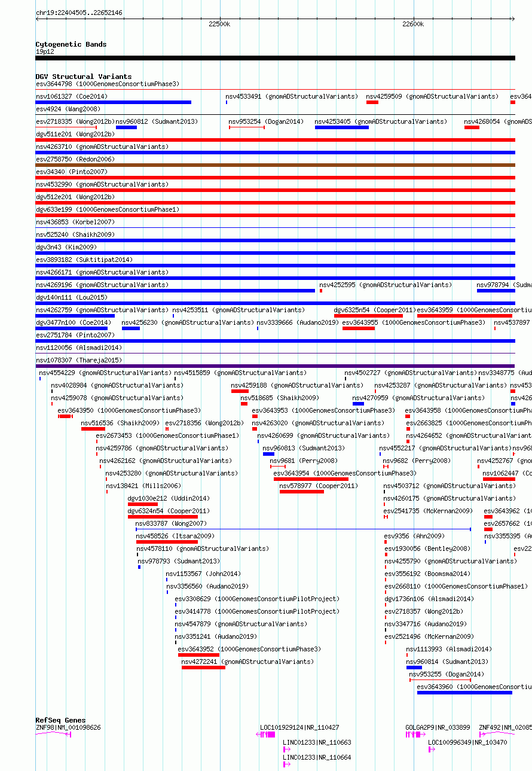The height and width of the screenshot is (771, 532).
Task: Click dgv1030e212 (Uddin2014) label
Action: (x=169, y=498)
